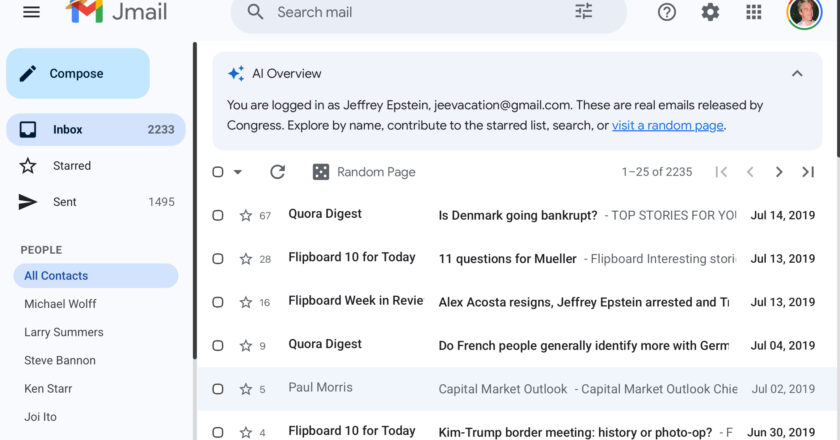This screenshot has height=440, width=840.
Task: Star the '11 questions for Mueller' email
Action: (246, 259)
